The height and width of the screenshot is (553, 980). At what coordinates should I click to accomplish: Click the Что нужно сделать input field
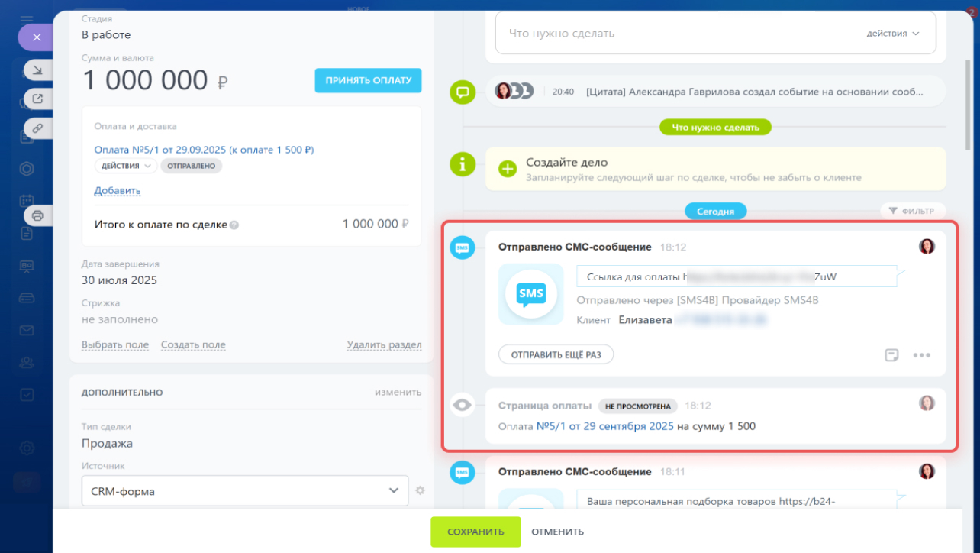coord(672,34)
